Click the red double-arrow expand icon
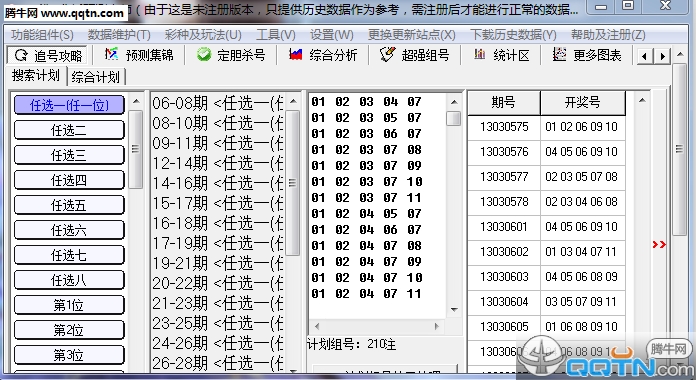Image resolution: width=696 pixels, height=380 pixels. [659, 245]
